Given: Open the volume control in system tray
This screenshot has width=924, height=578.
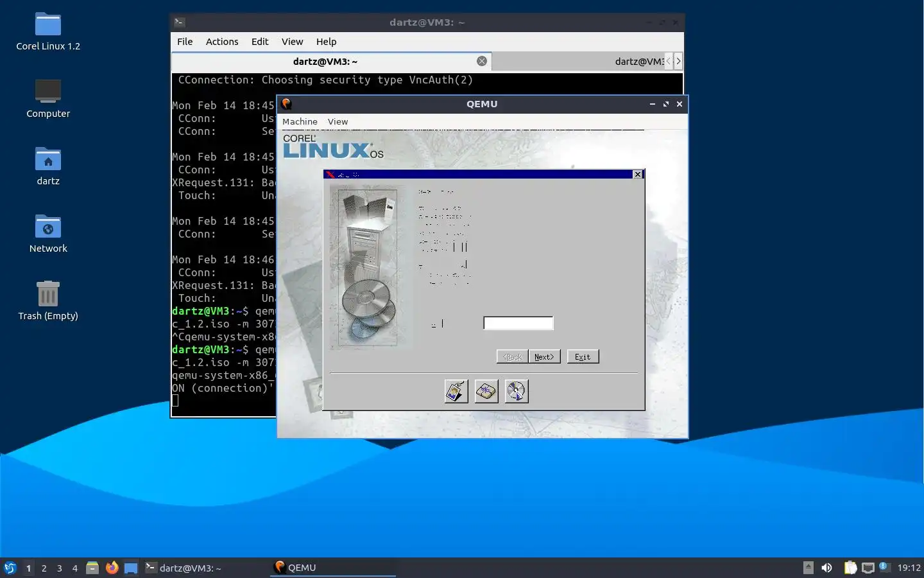Looking at the screenshot, I should point(826,568).
